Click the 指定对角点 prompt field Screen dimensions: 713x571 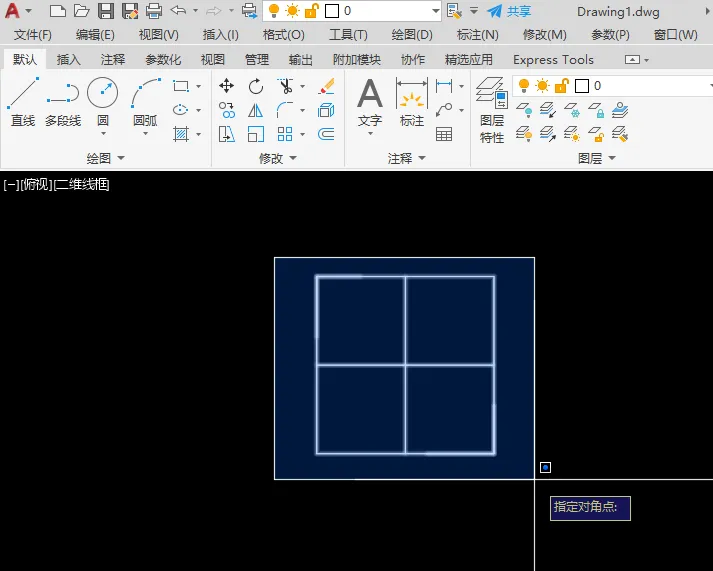pos(590,508)
